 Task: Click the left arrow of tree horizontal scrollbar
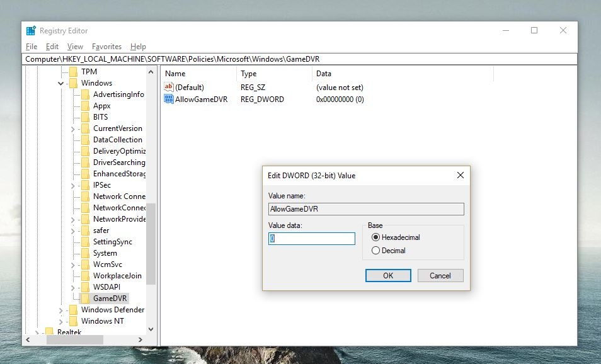(x=28, y=339)
